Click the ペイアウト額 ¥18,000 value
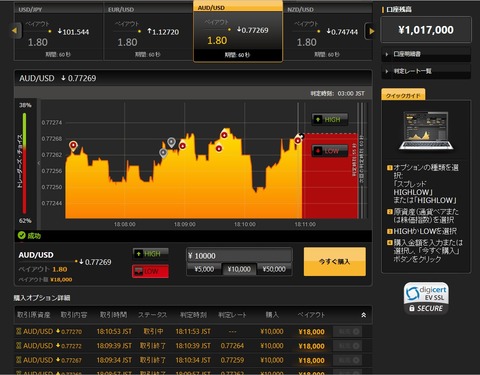The image size is (480, 375). [x=61, y=279]
